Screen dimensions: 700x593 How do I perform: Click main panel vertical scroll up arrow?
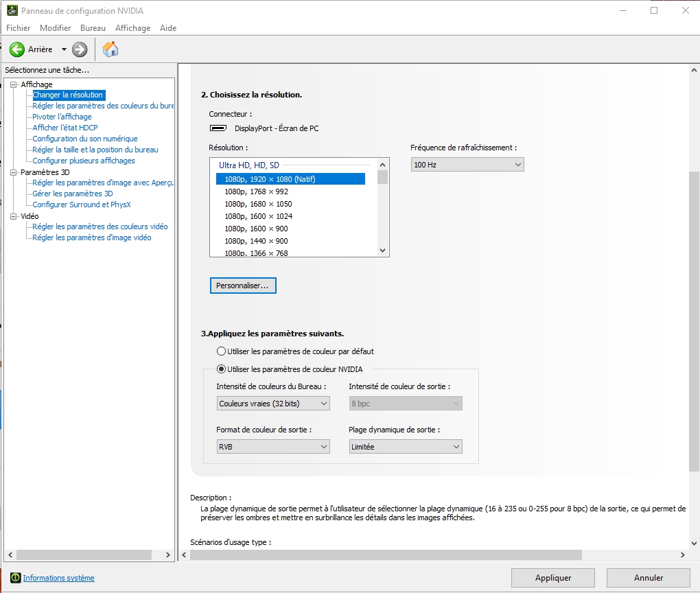694,70
